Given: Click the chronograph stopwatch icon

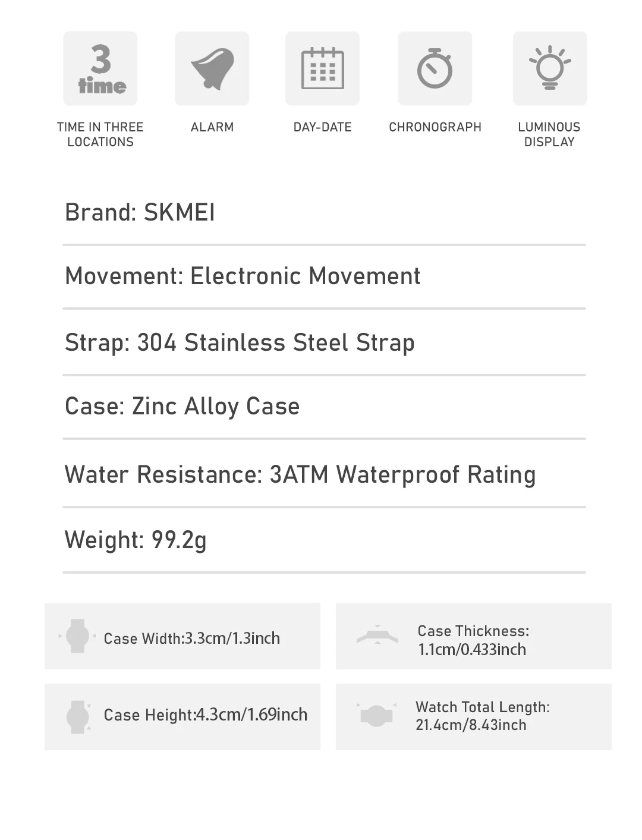Looking at the screenshot, I should click(435, 68).
